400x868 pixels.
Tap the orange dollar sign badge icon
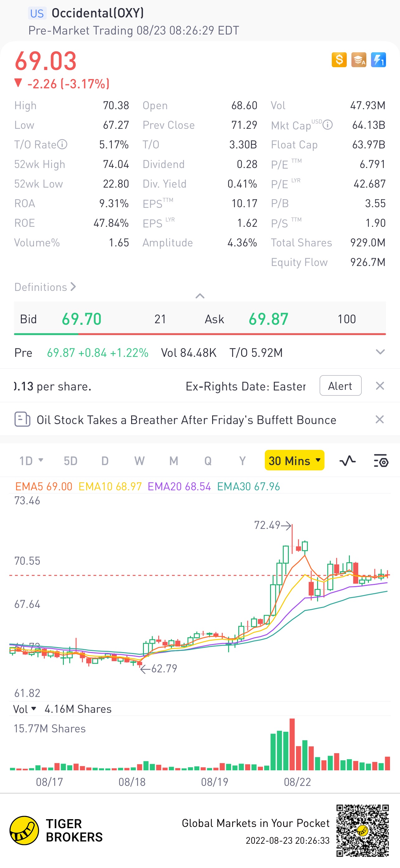(x=339, y=60)
